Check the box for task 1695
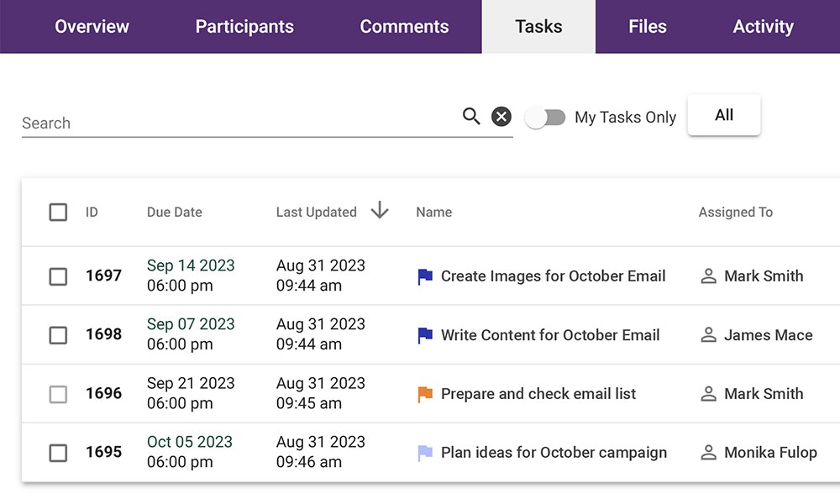 pos(58,453)
